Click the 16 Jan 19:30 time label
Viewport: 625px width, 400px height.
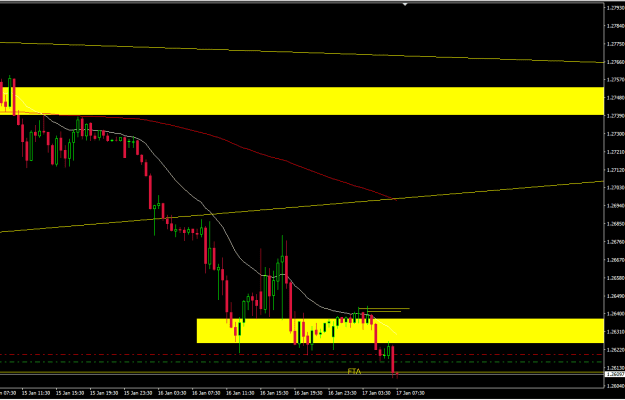click(x=309, y=393)
